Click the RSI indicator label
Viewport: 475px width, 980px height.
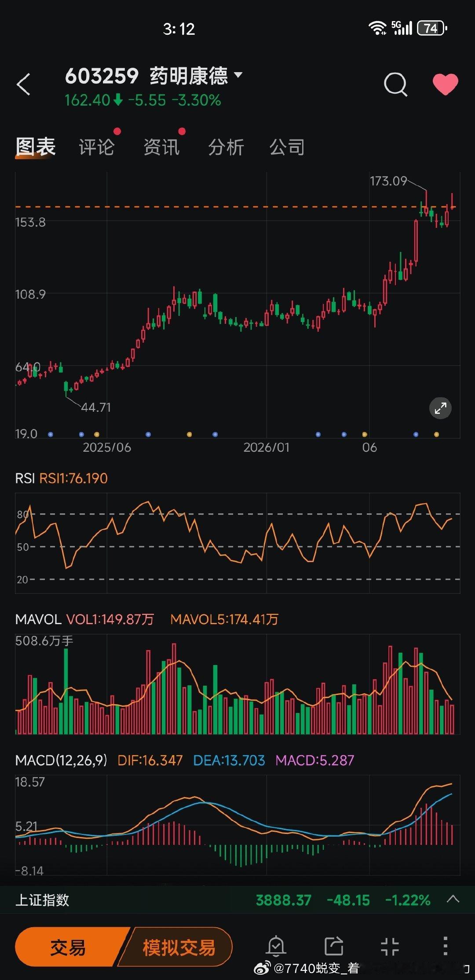point(25,478)
